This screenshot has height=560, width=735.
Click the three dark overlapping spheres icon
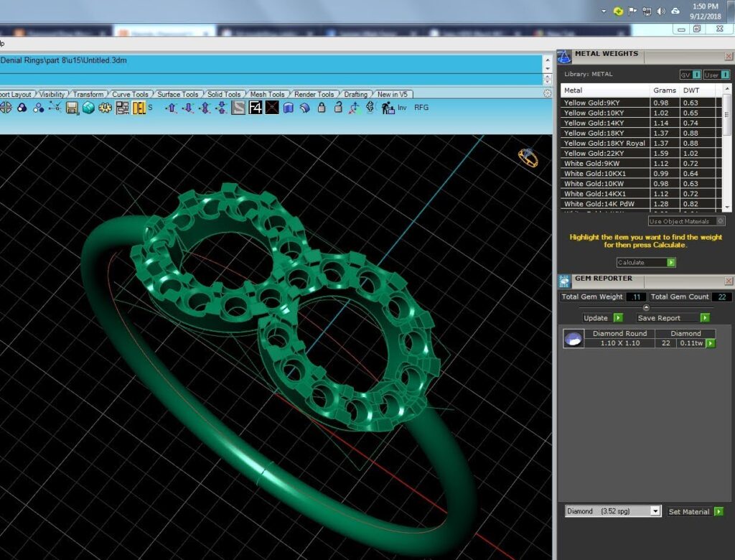[22, 108]
